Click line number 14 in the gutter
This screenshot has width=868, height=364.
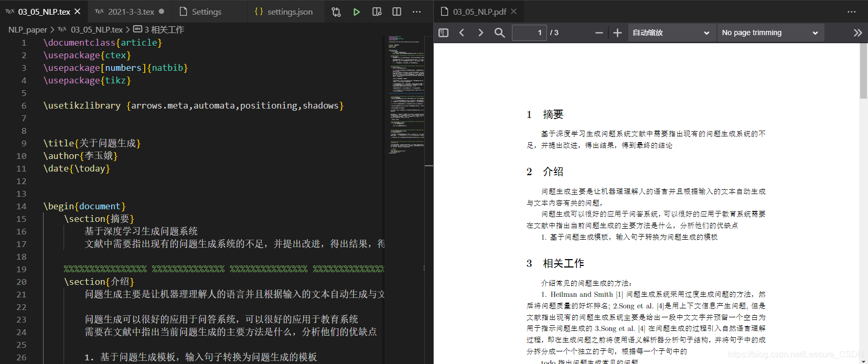click(21, 206)
